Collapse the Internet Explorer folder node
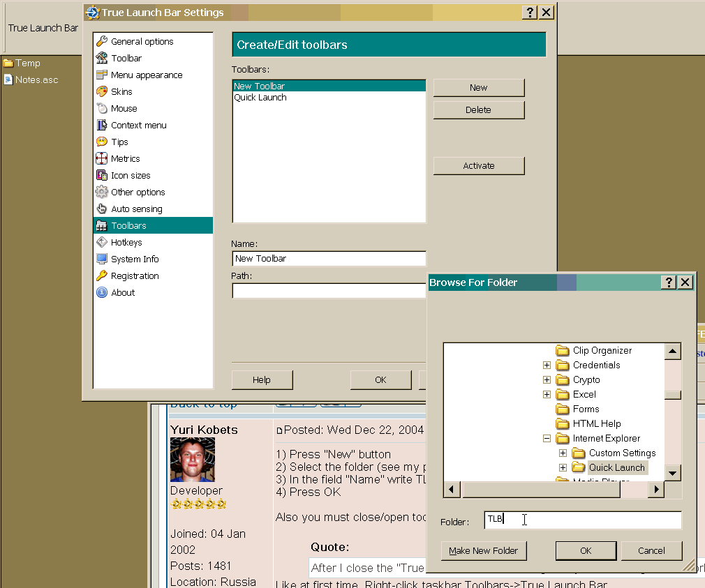 click(547, 438)
